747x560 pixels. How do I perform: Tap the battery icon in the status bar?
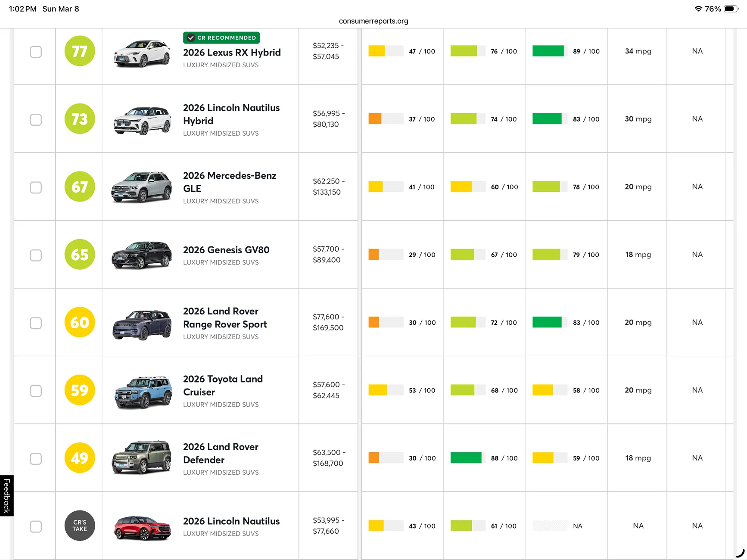click(x=731, y=9)
